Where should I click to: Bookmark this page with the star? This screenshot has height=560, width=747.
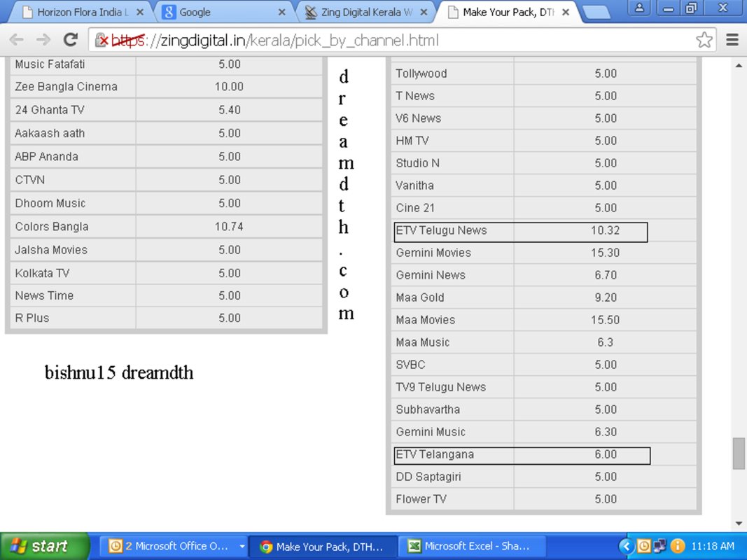click(704, 40)
